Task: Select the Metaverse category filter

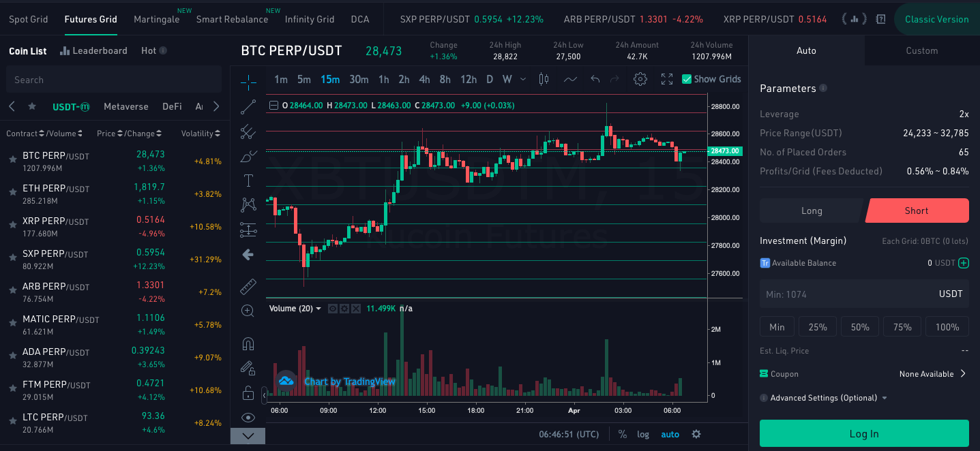Action: [126, 106]
